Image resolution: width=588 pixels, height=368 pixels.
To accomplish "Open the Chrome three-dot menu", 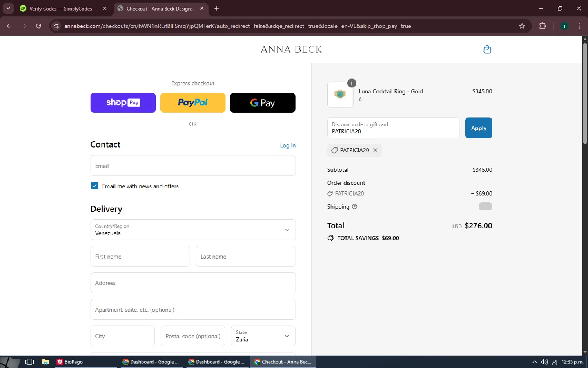I will pos(579,26).
